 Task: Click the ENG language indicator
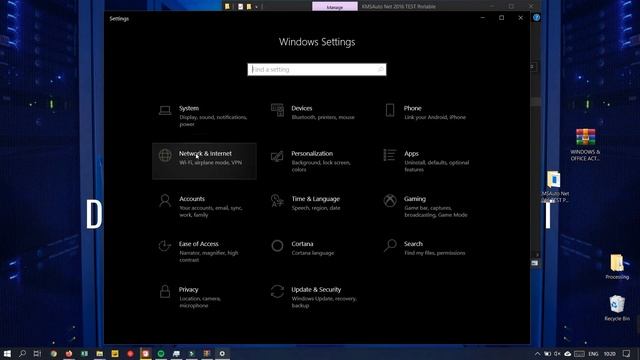pos(593,354)
